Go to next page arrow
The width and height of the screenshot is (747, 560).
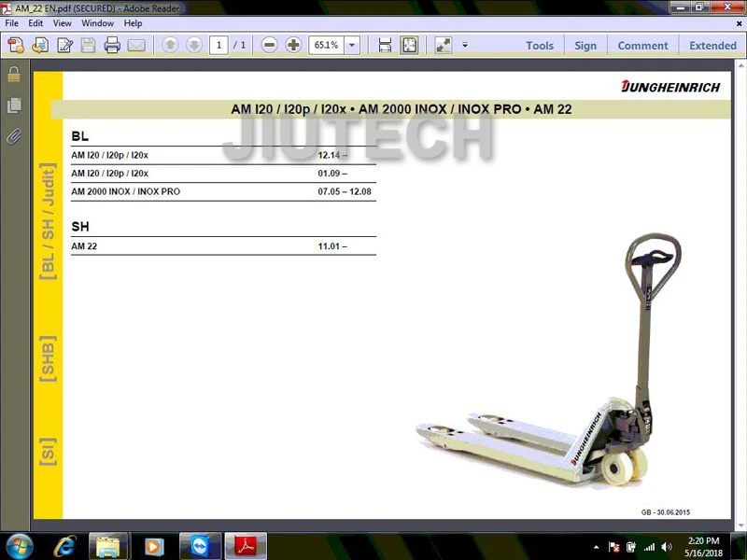(x=194, y=45)
